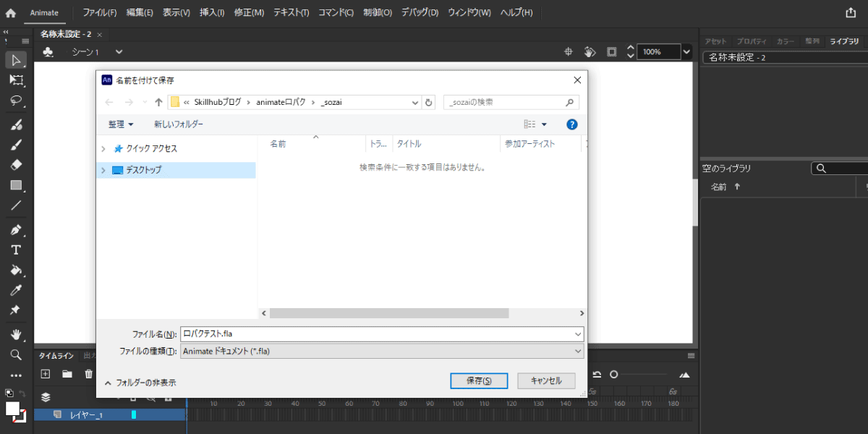
Task: Expand the デスクトップ tree node
Action: (103, 170)
